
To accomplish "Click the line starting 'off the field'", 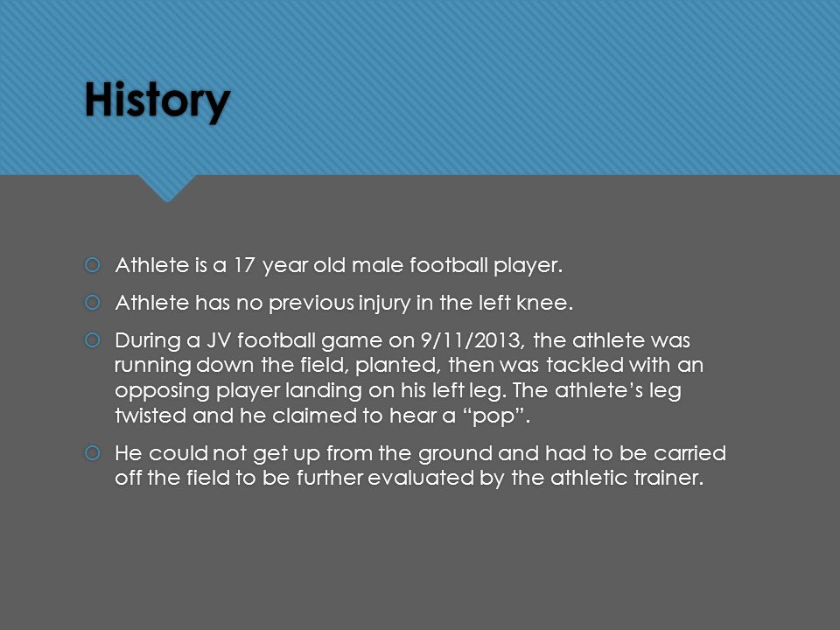I will (409, 478).
